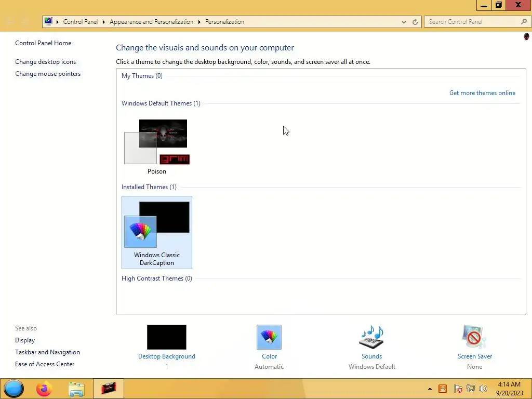Click the Installed Themes (1) header
The image size is (532, 399).
coord(149,187)
